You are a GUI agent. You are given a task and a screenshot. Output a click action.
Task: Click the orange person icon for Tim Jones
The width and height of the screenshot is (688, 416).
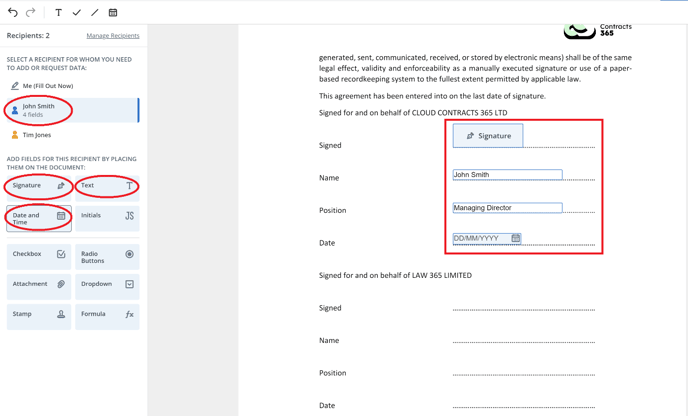pyautogui.click(x=15, y=135)
